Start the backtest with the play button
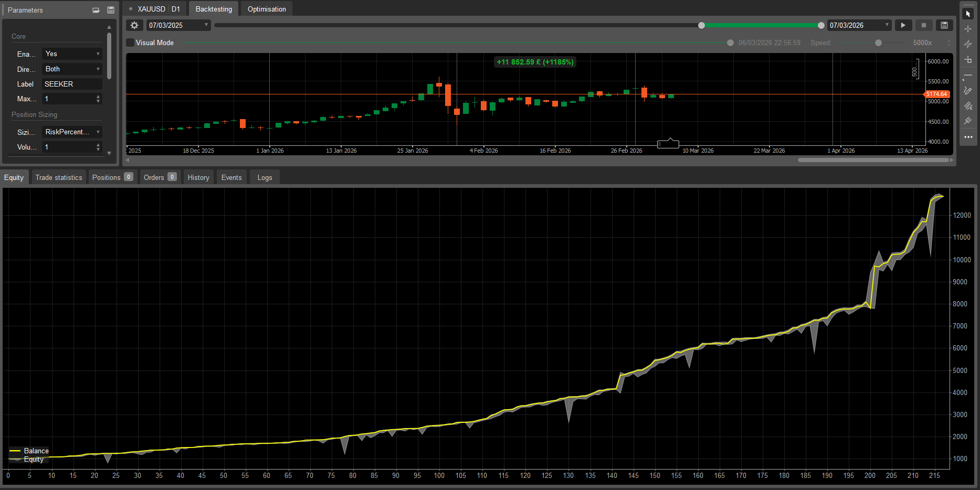The width and height of the screenshot is (980, 490). [x=903, y=25]
